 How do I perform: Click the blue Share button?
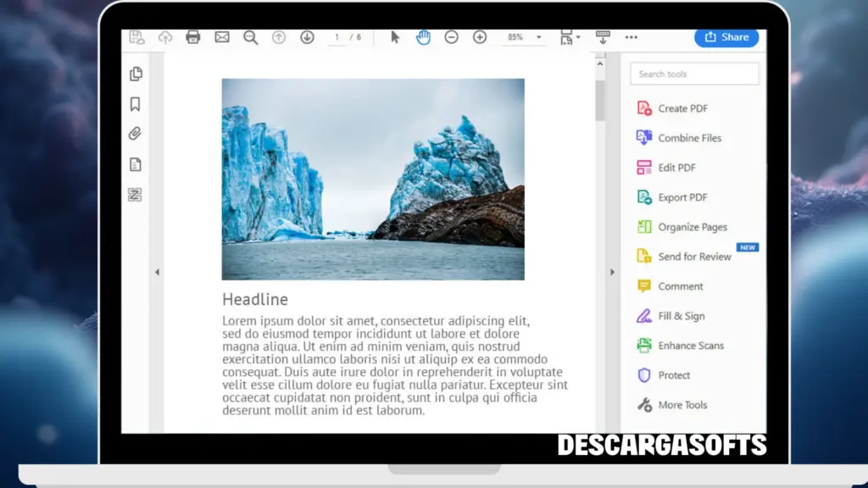click(x=726, y=37)
